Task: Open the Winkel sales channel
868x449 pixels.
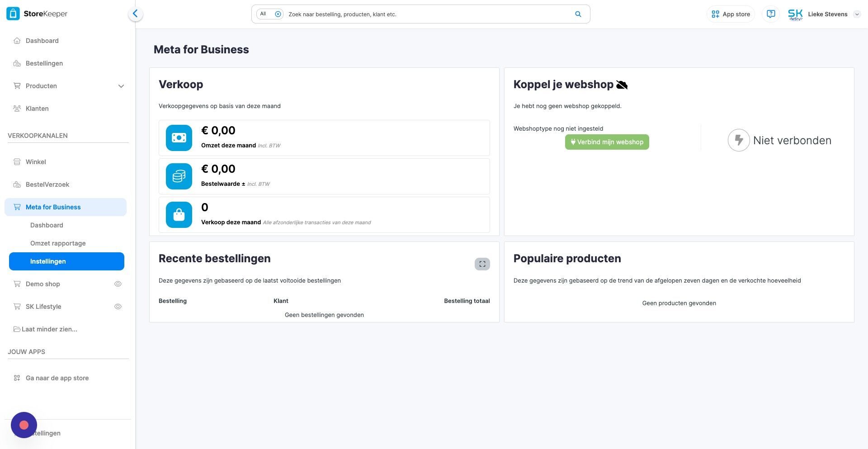Action: [36, 162]
